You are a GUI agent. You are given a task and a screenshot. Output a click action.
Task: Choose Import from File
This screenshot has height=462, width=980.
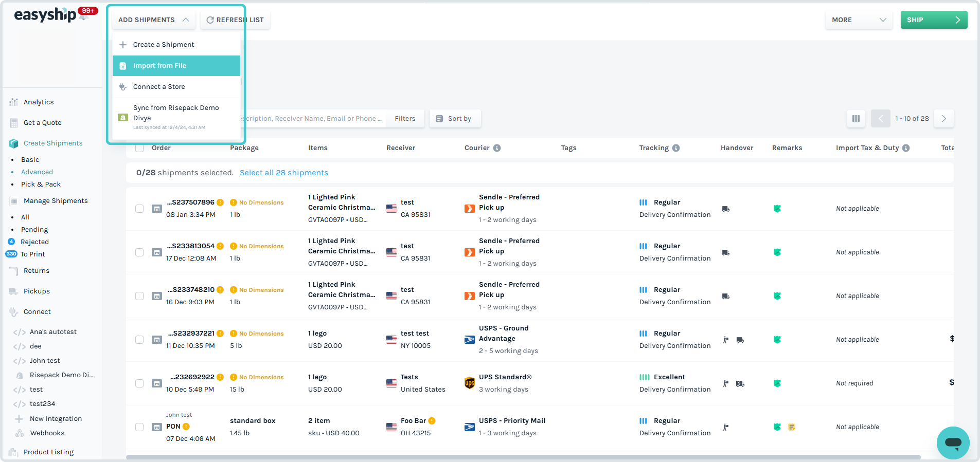[x=176, y=66]
